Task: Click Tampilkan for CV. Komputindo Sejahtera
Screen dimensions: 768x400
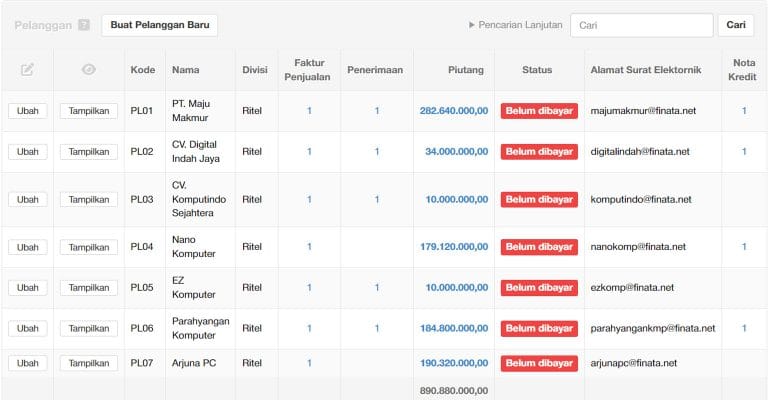Action: (x=89, y=199)
